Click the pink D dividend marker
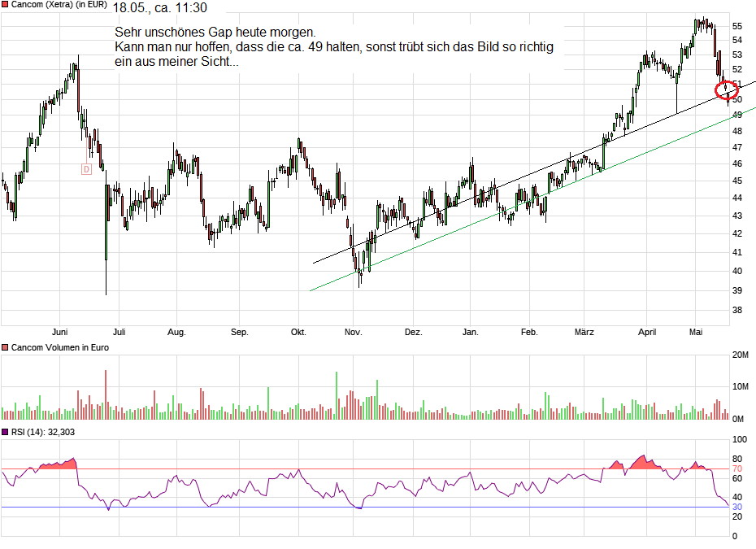756x549 pixels. pyautogui.click(x=85, y=169)
